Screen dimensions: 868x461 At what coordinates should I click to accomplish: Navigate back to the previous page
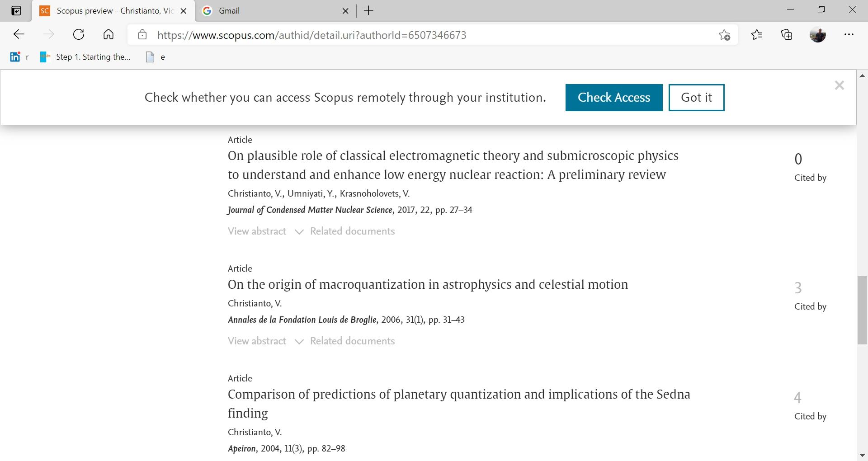click(19, 35)
